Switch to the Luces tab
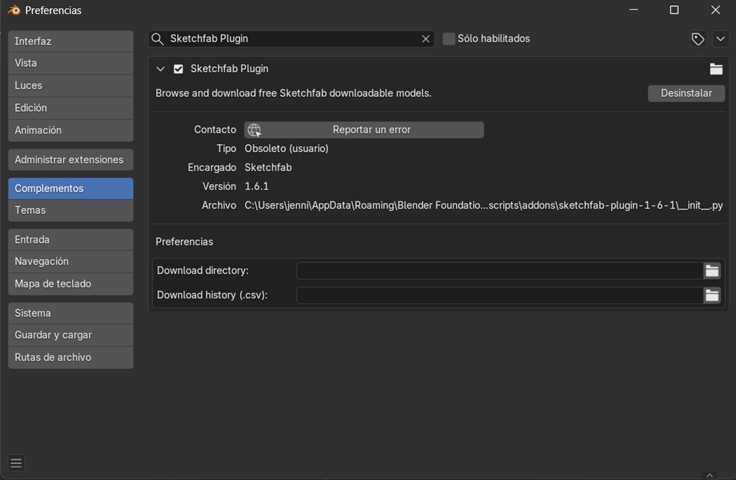This screenshot has height=480, width=736. click(71, 85)
